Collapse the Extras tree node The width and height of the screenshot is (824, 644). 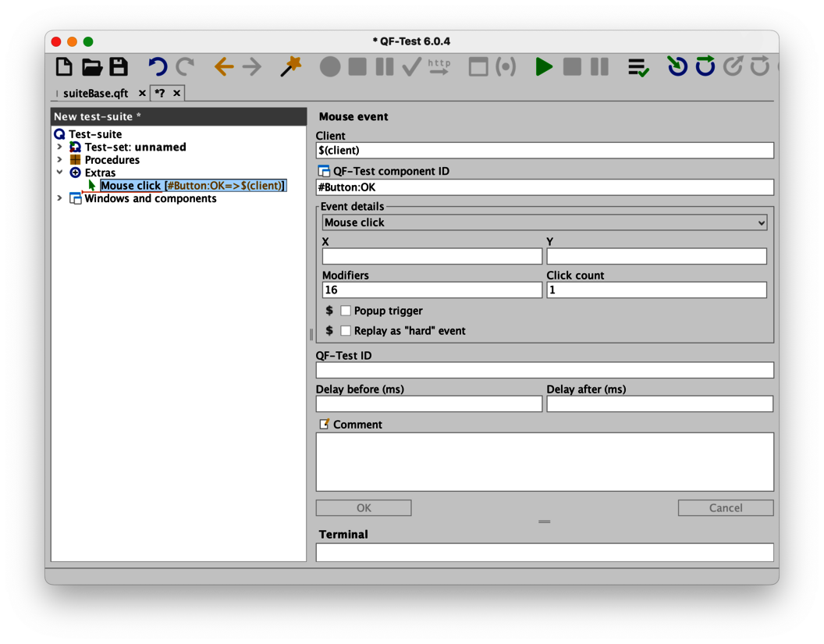coord(60,173)
